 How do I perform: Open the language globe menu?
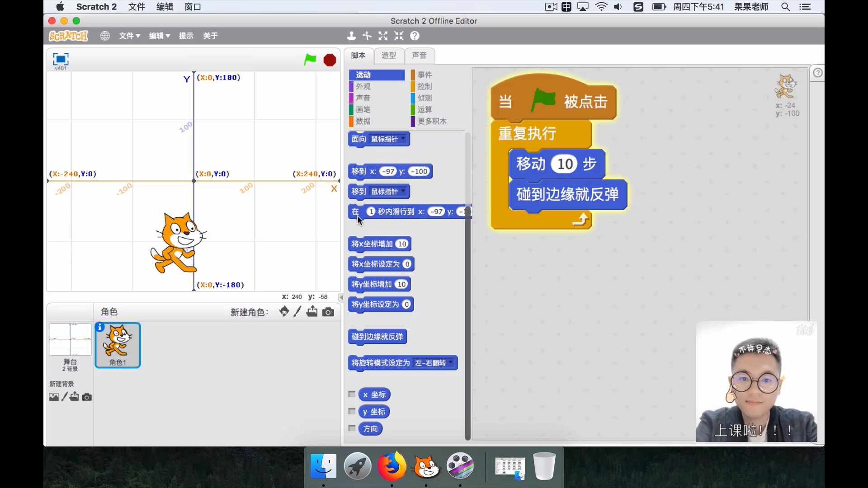click(x=105, y=36)
